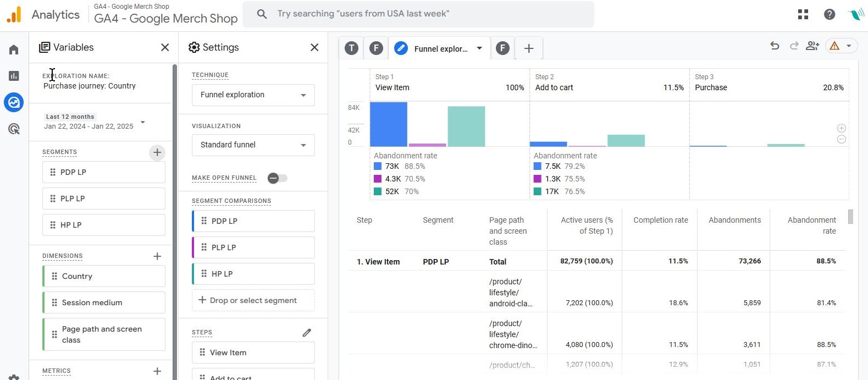This screenshot has height=380, width=868.
Task: Click PLP LP in Segment Comparisons
Action: click(x=253, y=247)
